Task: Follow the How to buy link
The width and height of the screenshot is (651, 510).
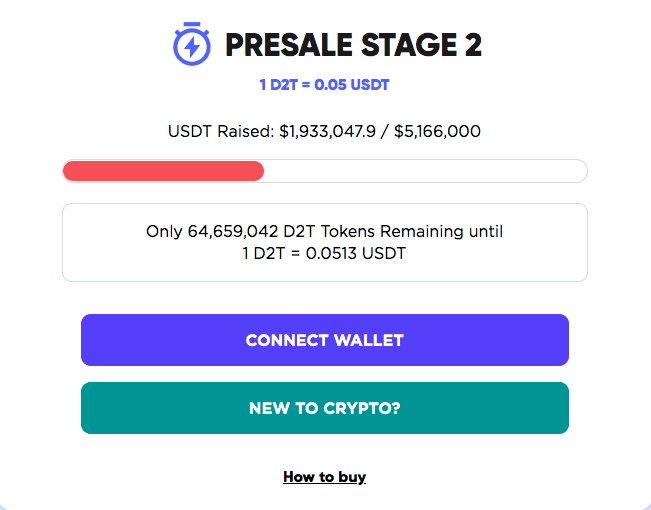Action: 324,477
